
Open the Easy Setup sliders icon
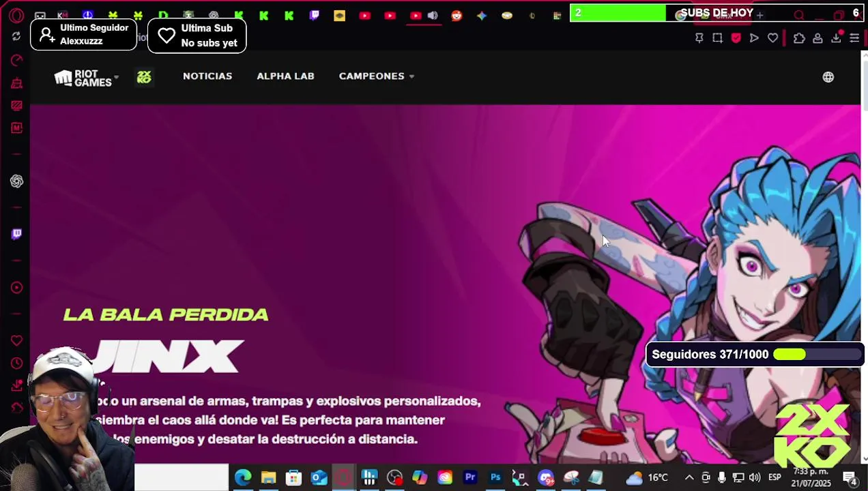(854, 38)
